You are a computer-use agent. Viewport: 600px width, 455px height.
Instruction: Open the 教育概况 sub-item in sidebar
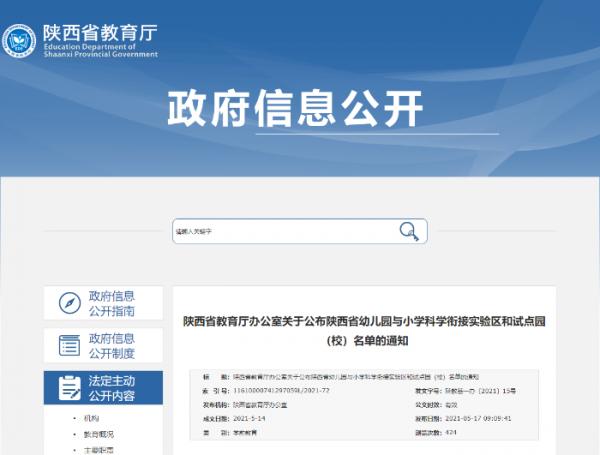[99, 434]
